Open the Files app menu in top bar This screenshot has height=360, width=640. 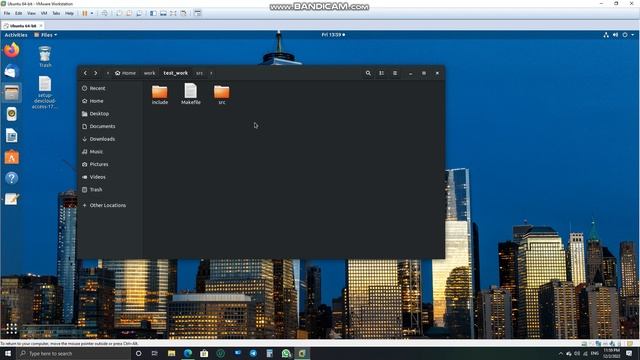coord(45,35)
